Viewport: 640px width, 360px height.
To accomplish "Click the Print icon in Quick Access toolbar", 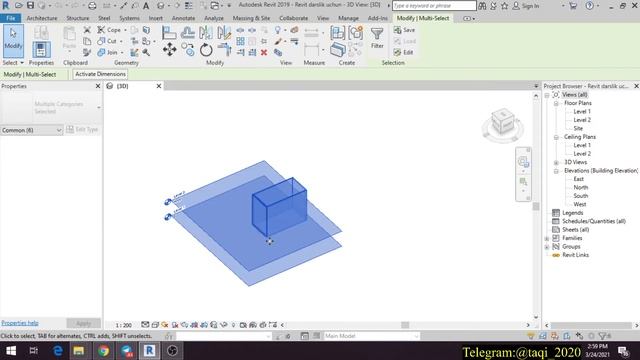I will (x=92, y=6).
